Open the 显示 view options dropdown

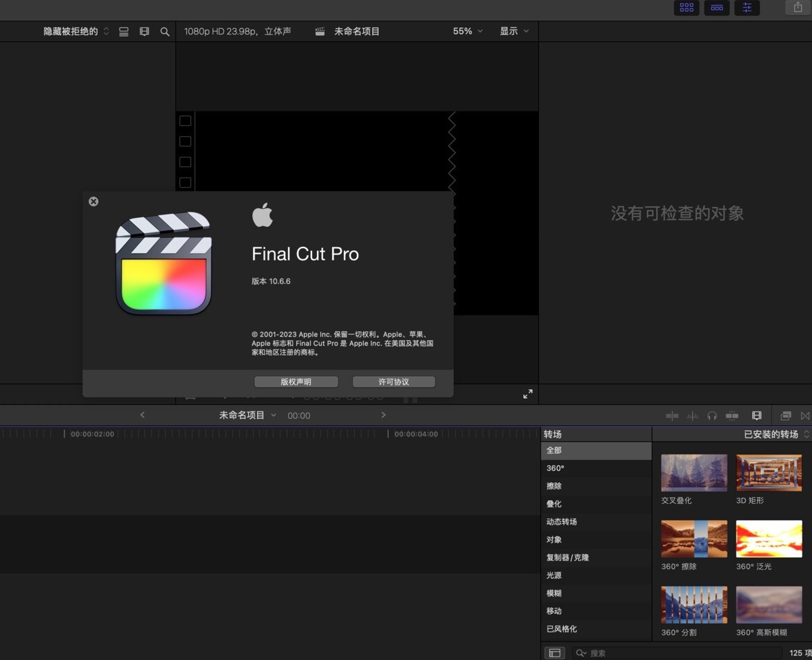[514, 31]
